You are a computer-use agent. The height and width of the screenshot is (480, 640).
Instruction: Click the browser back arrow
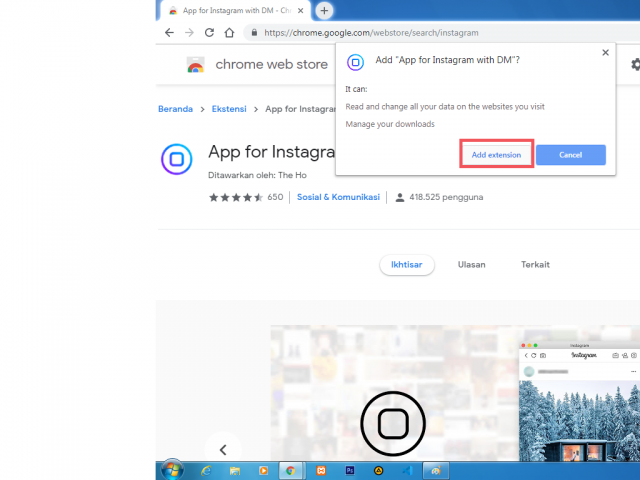click(x=169, y=33)
